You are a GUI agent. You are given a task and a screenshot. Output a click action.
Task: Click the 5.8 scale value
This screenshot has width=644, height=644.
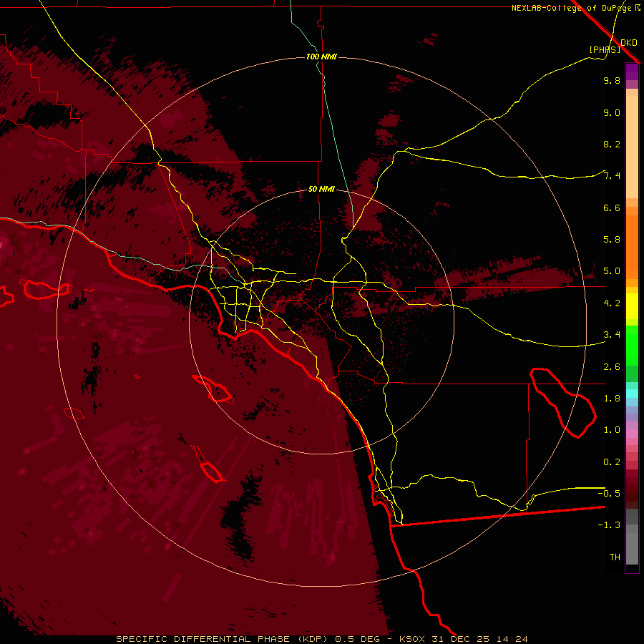(x=612, y=240)
